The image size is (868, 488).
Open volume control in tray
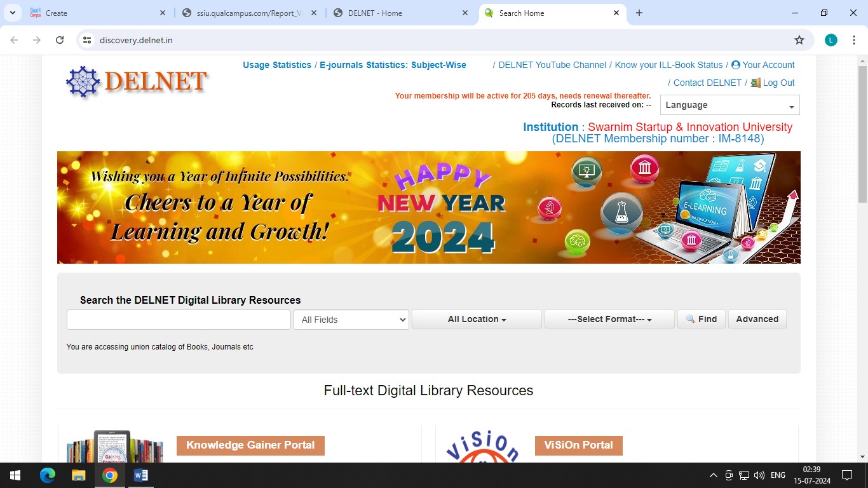click(x=759, y=475)
